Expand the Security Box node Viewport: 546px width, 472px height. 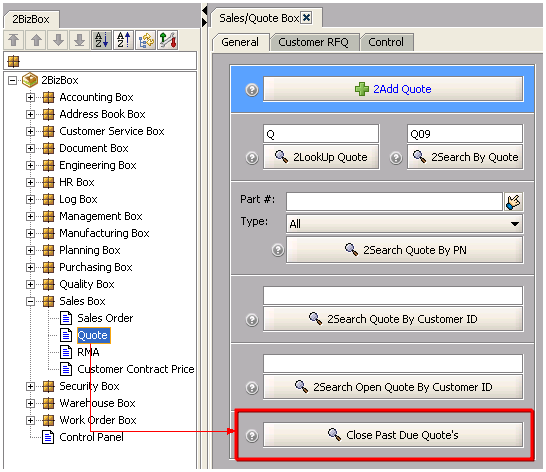pyautogui.click(x=30, y=386)
